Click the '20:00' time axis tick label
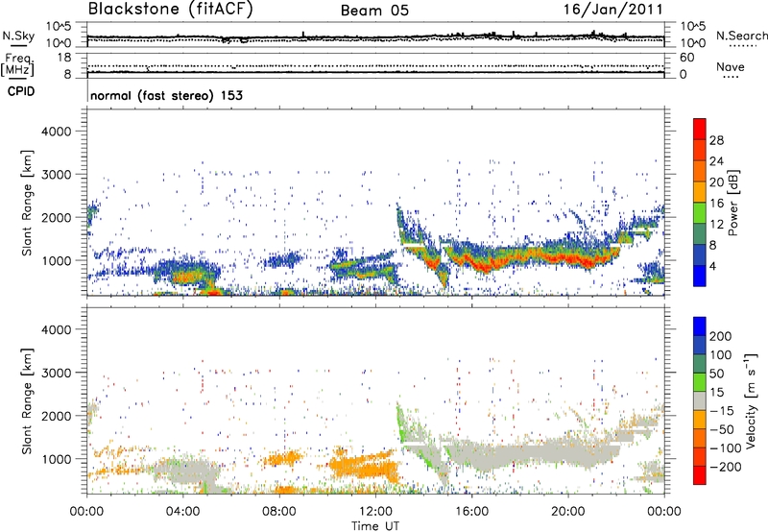This screenshot has height=532, width=768. 568,512
